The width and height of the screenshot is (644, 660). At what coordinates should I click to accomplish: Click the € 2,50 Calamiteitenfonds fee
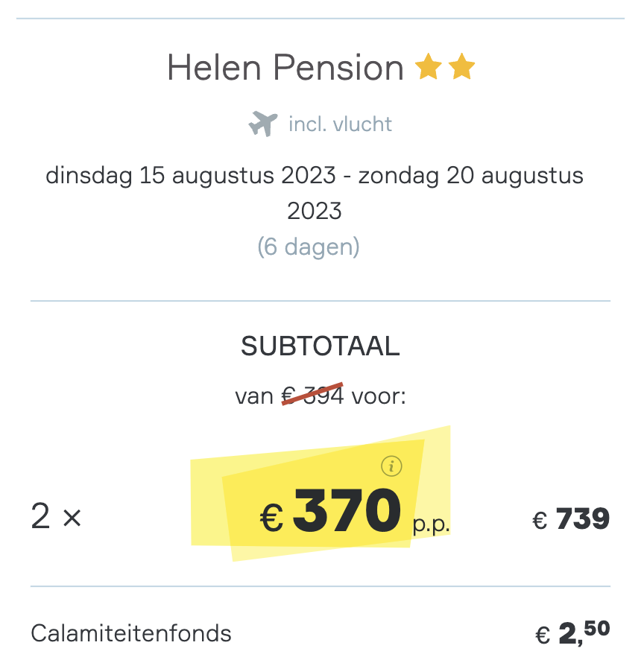572,632
